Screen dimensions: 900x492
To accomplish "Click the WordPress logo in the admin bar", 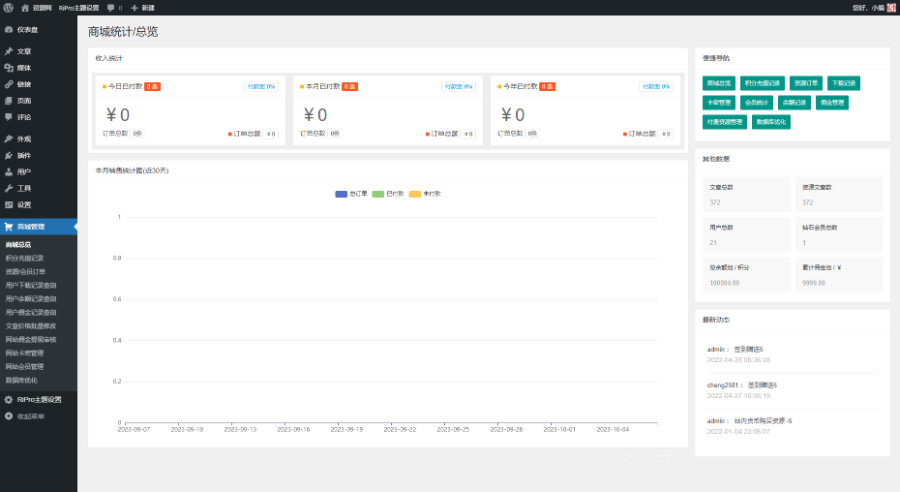I will click(x=8, y=7).
